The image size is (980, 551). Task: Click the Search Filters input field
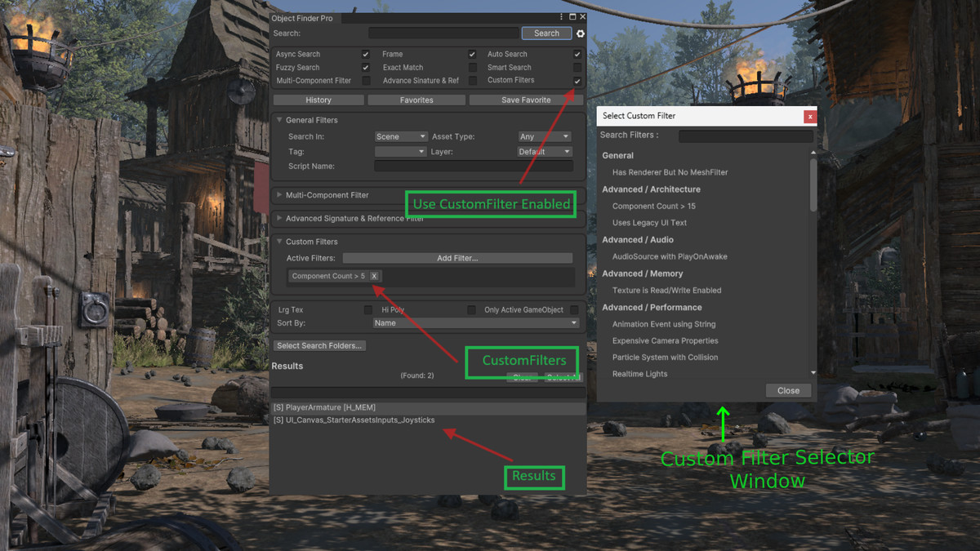point(745,135)
